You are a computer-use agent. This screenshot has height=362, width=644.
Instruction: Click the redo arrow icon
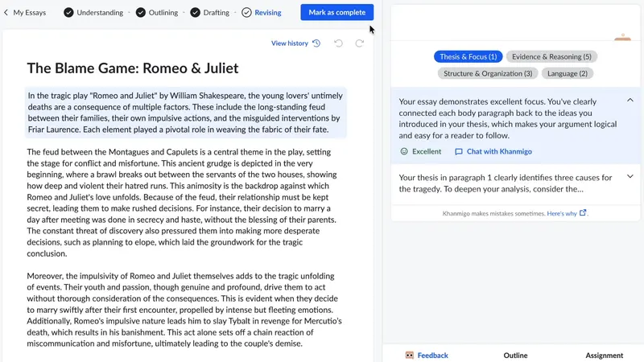tap(360, 43)
